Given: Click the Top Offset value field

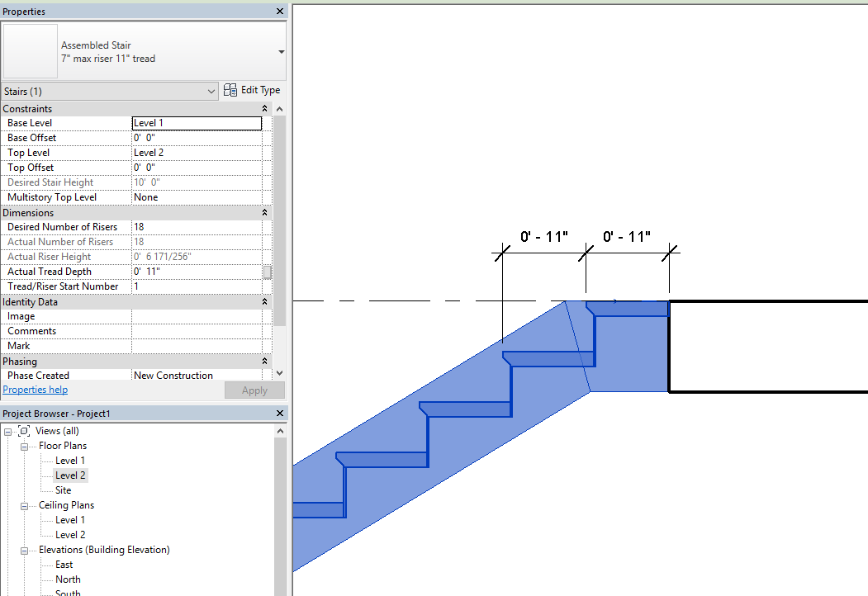Looking at the screenshot, I should (x=197, y=168).
